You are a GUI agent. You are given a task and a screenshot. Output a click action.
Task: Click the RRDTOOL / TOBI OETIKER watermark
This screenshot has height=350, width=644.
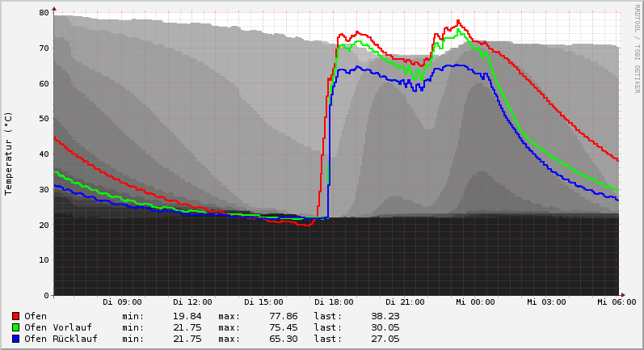pos(637,48)
